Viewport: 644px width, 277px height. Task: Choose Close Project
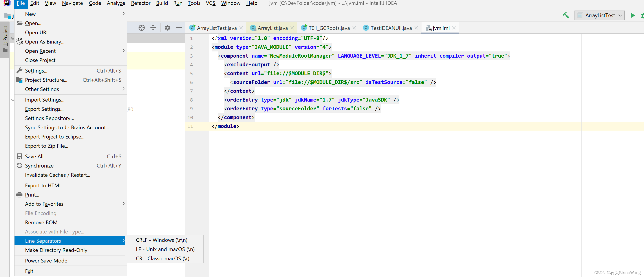[71, 60]
